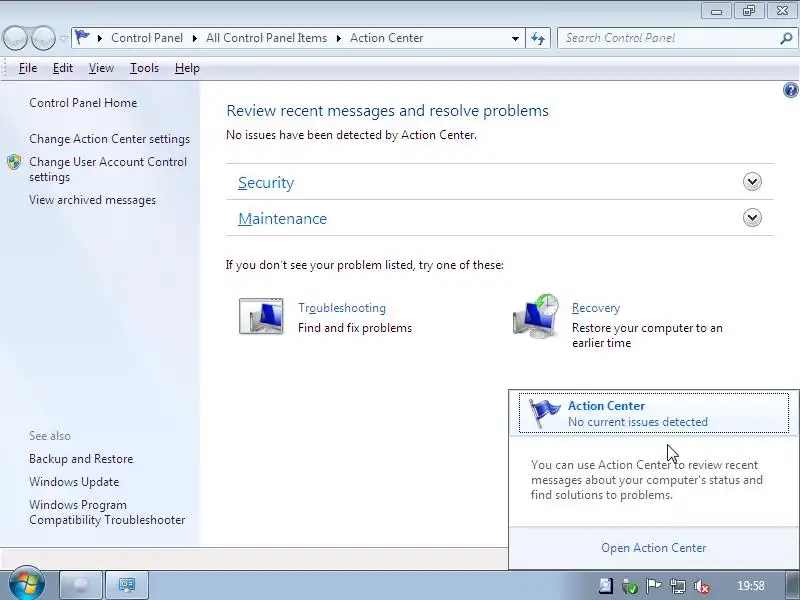Click the Forward navigation arrow button
This screenshot has width=800, height=600.
(x=43, y=38)
